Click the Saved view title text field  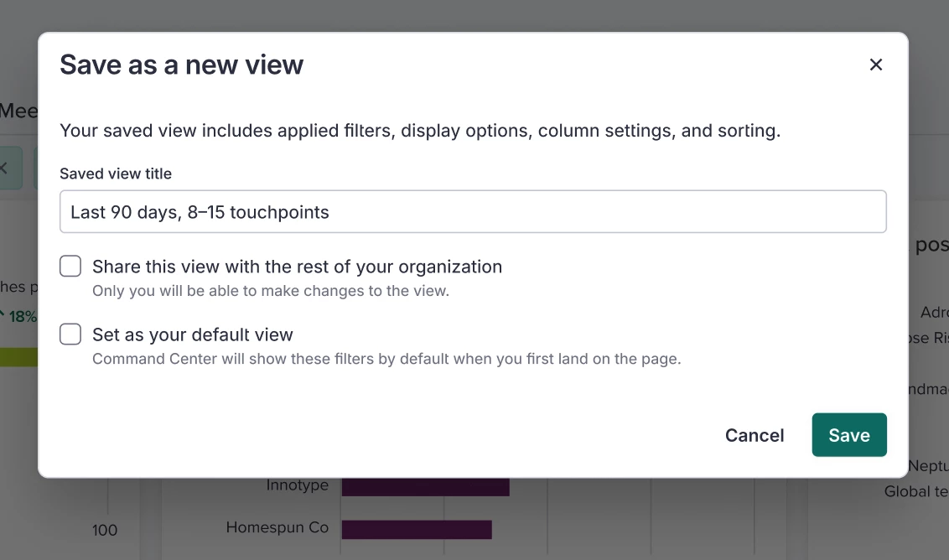(473, 212)
